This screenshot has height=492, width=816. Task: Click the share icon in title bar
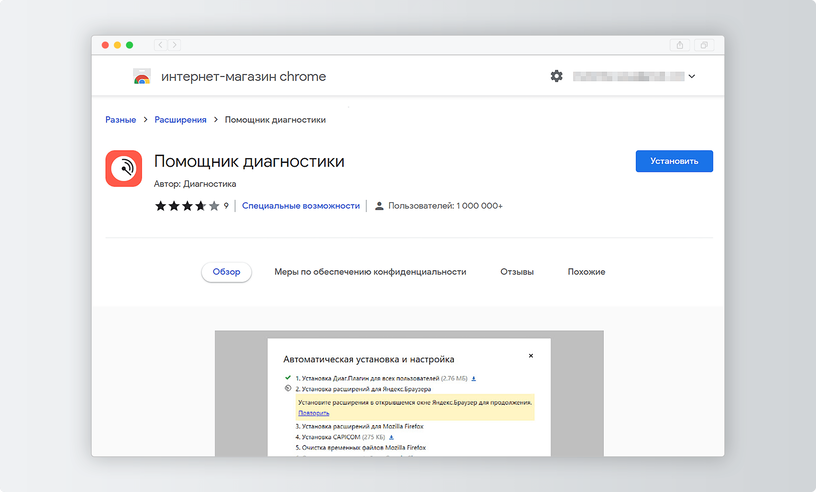point(680,45)
